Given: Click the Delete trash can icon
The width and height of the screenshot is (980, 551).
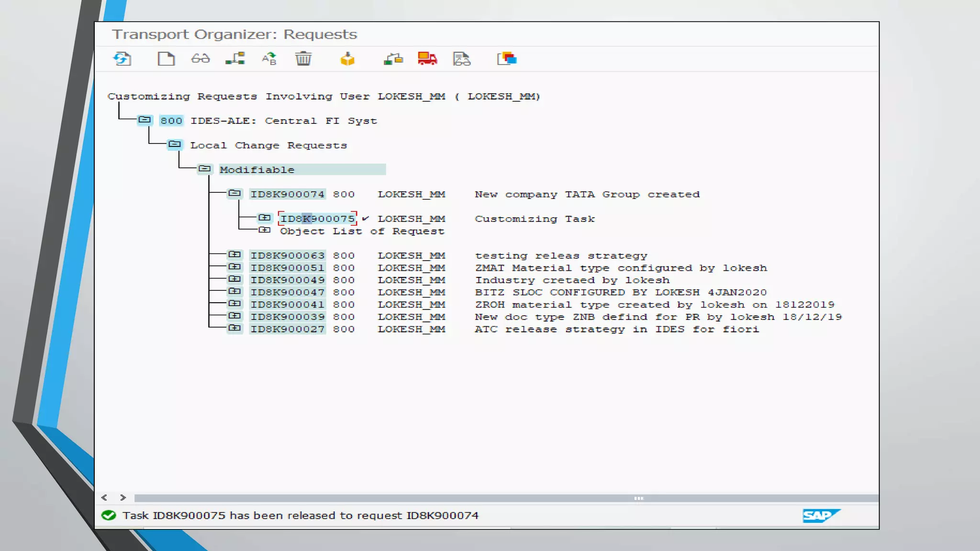Looking at the screenshot, I should point(303,59).
